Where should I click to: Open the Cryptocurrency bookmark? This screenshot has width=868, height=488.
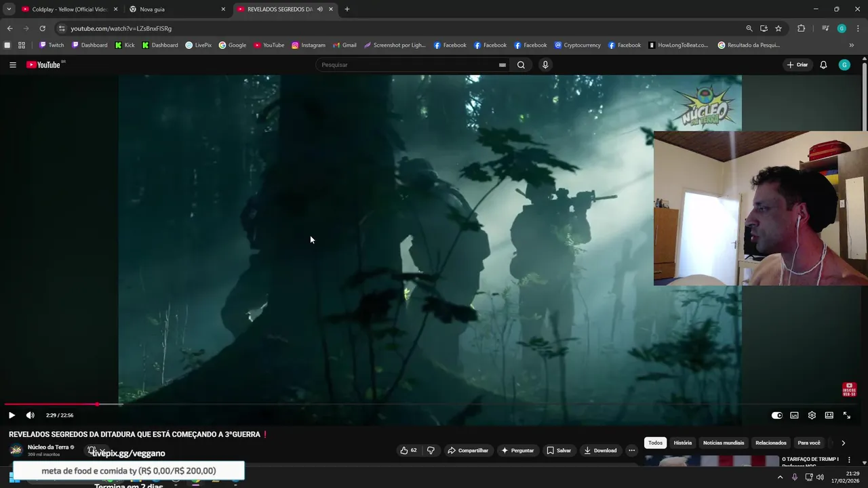pyautogui.click(x=578, y=45)
